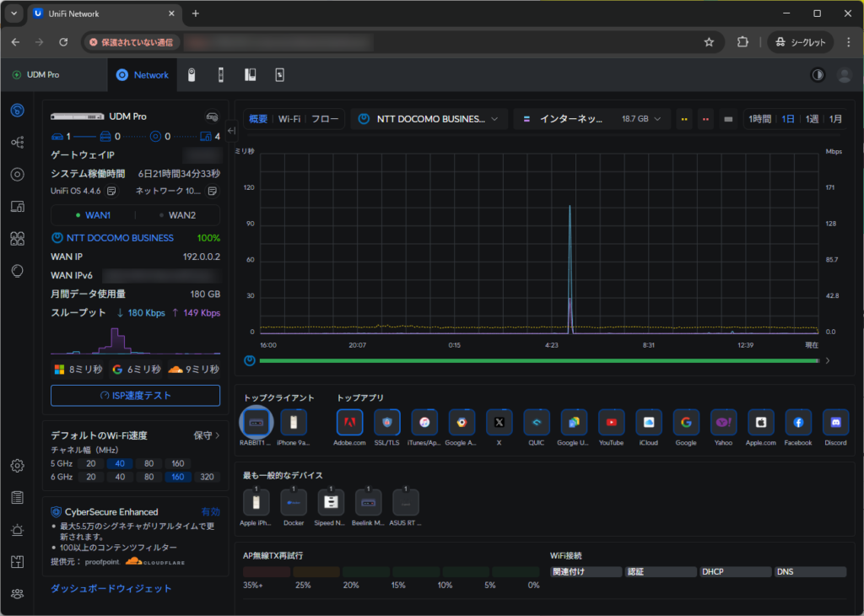Collapse the left panel with the arrow icon
This screenshot has width=864, height=616.
click(231, 131)
